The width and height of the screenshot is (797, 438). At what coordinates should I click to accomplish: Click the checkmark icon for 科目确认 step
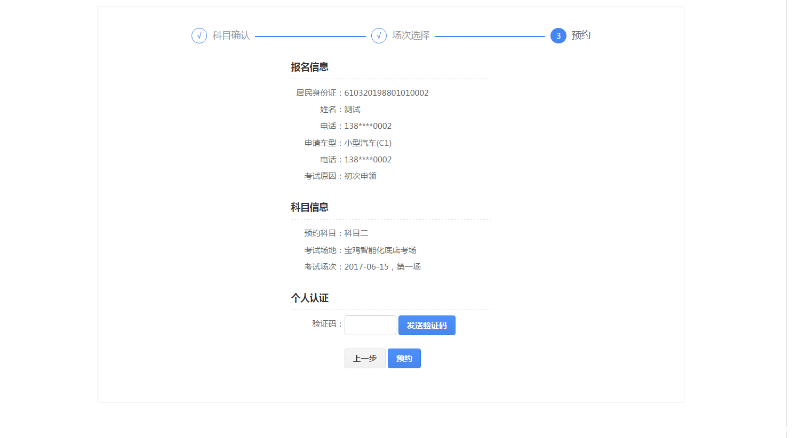pos(199,36)
